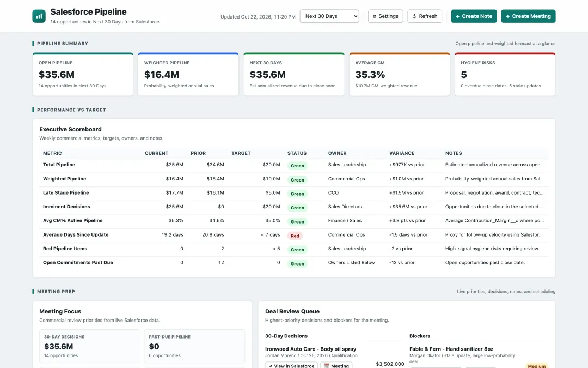588x368 pixels.
Task: Click the gear icon in Settings button
Action: pyautogui.click(x=375, y=16)
